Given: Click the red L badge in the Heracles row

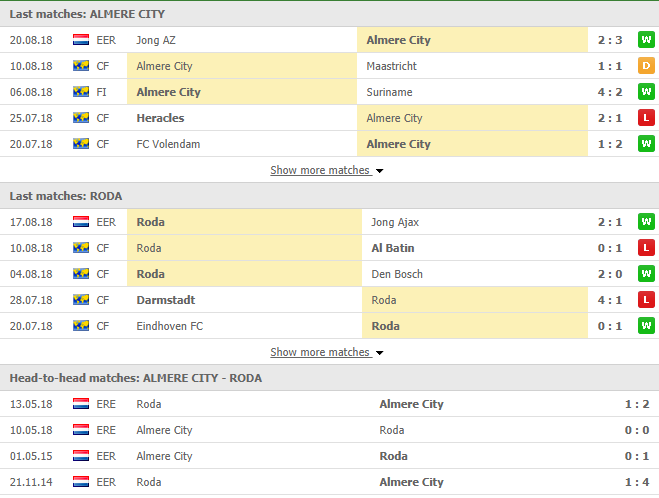Looking at the screenshot, I should coord(646,118).
